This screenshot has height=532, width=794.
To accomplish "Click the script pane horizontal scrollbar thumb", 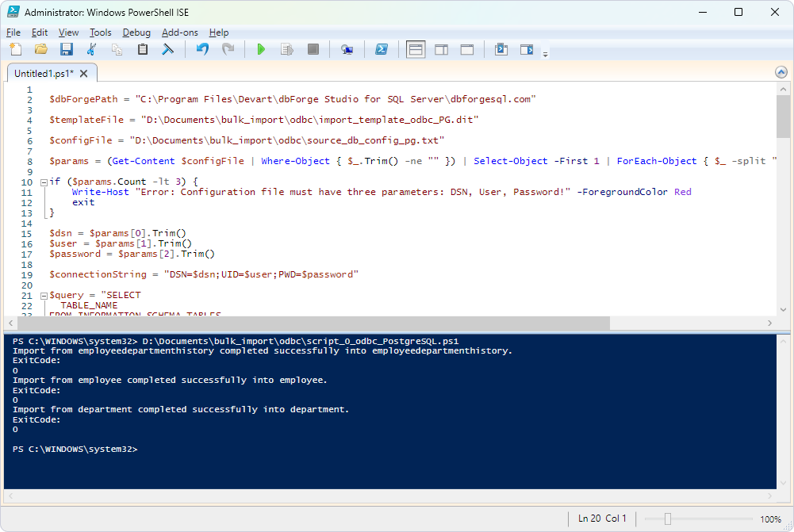I will [x=314, y=323].
